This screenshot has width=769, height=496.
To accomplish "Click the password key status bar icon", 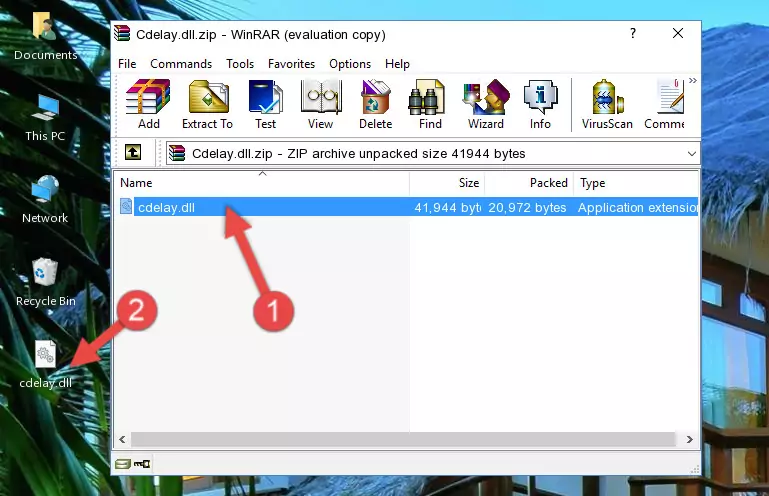I will (142, 464).
